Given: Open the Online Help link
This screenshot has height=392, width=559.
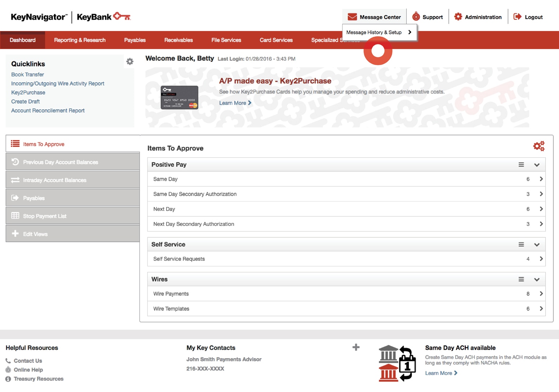Looking at the screenshot, I should 28,370.
